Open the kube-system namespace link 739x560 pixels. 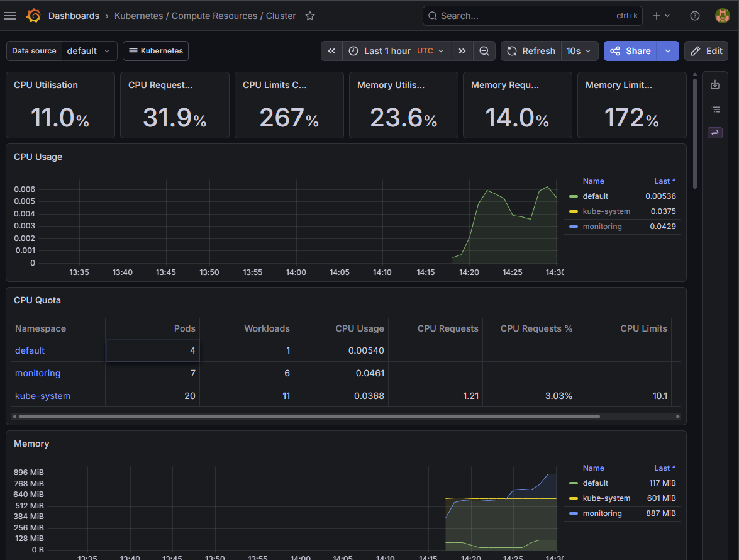42,396
